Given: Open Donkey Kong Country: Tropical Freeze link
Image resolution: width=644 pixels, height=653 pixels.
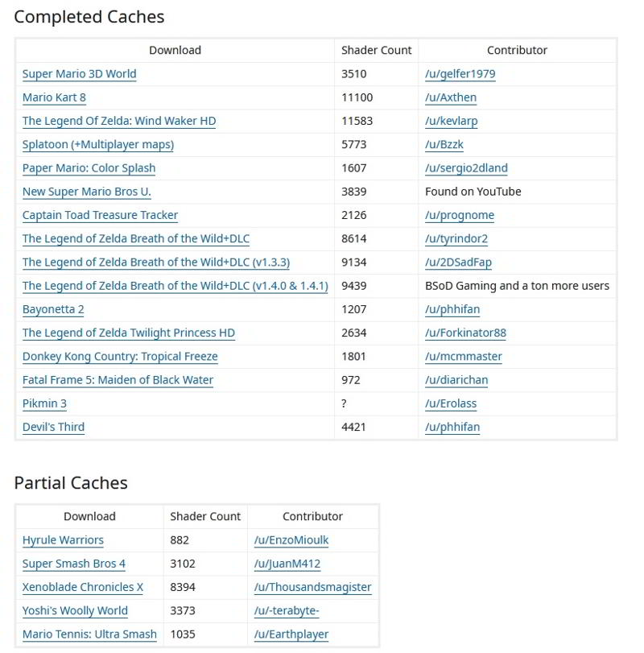Looking at the screenshot, I should click(120, 357).
